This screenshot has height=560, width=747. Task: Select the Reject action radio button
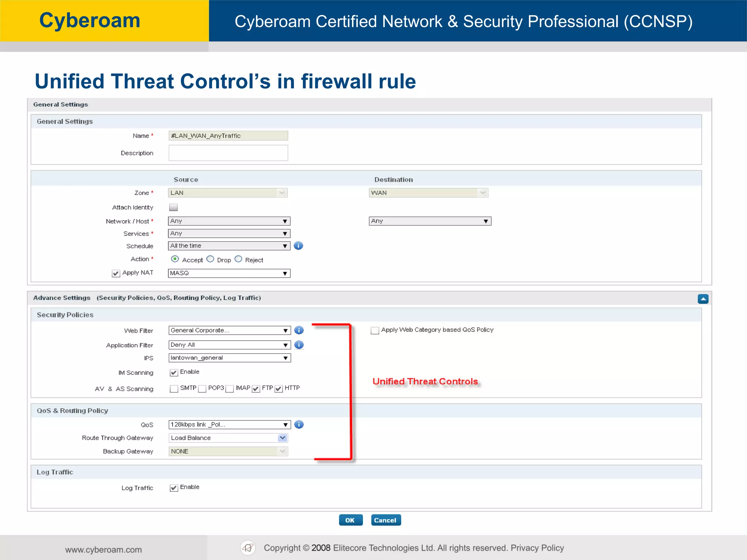click(238, 259)
